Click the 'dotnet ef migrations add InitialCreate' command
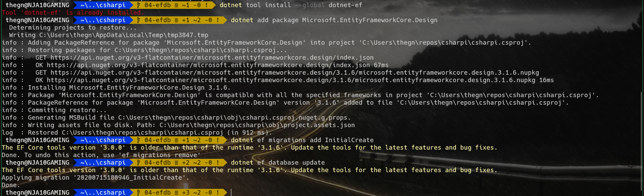The image size is (644, 196). pyautogui.click(x=302, y=140)
